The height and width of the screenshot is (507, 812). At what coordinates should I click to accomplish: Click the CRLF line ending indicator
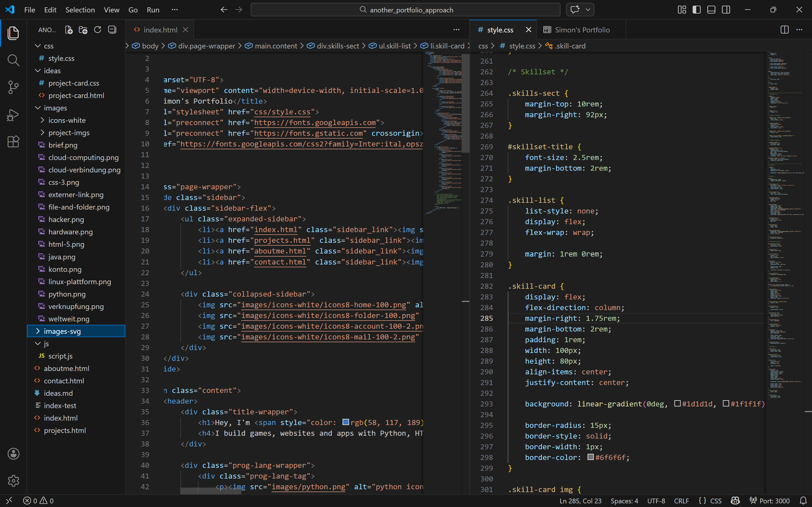coord(681,501)
